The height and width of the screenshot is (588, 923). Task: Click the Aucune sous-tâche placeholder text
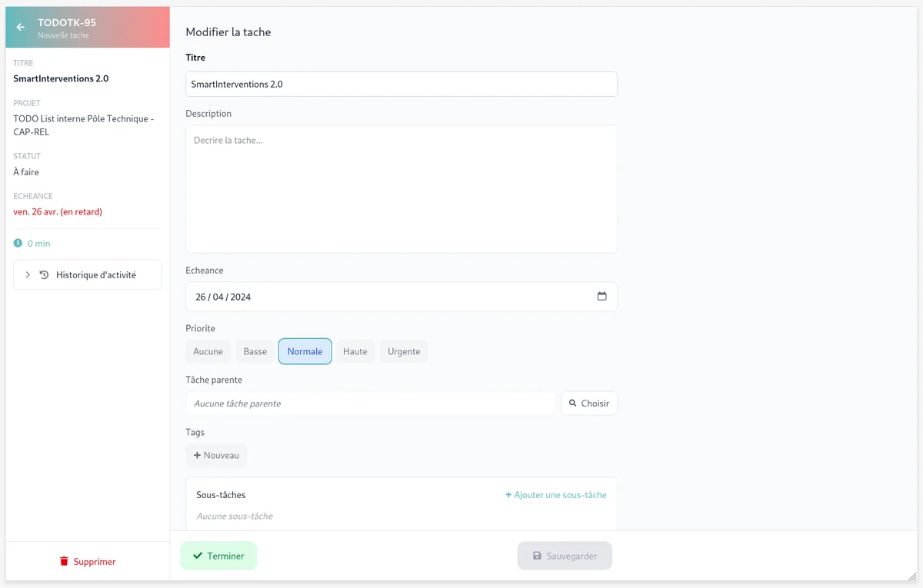point(235,517)
